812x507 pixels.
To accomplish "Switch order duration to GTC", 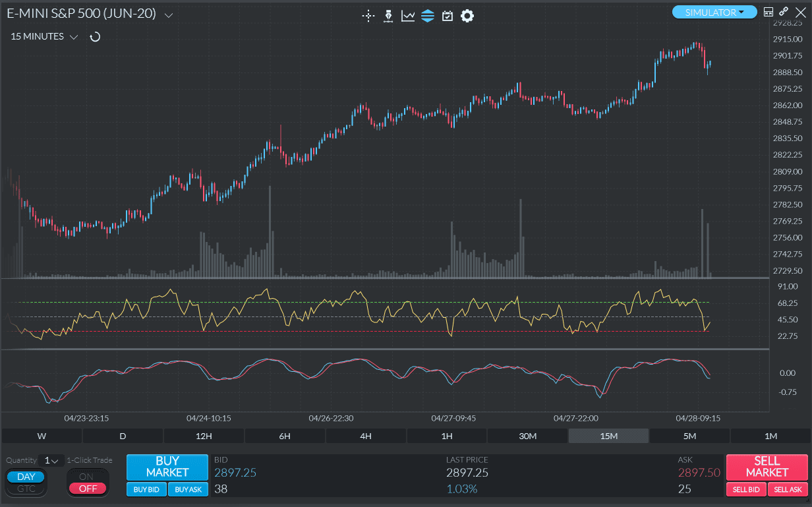I will (x=26, y=489).
